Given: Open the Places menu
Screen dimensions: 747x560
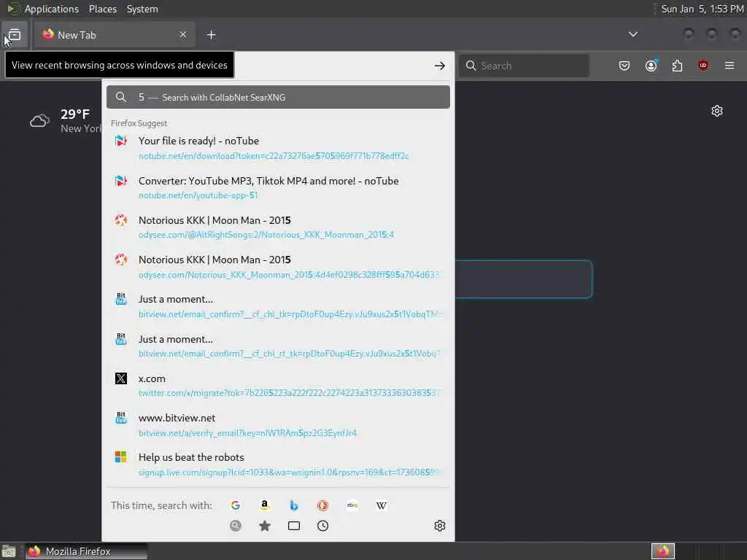Looking at the screenshot, I should click(102, 9).
